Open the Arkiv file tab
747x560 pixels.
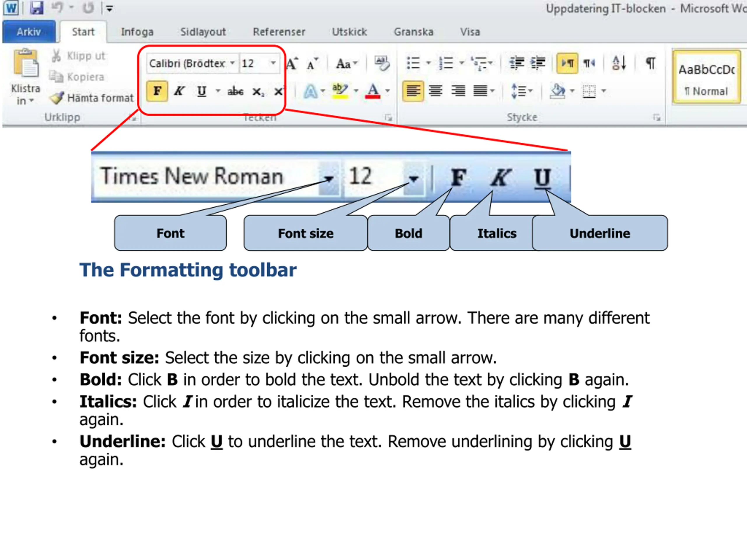[x=29, y=32]
